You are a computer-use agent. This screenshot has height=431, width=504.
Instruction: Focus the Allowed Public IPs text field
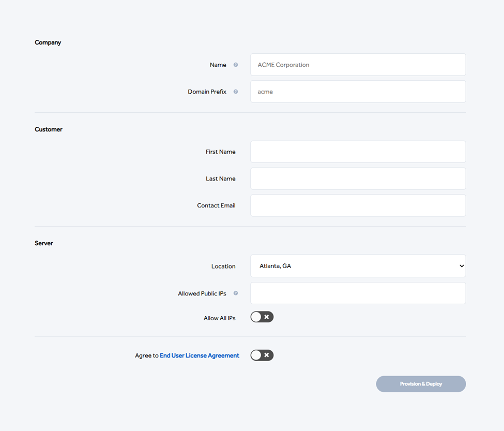click(358, 293)
